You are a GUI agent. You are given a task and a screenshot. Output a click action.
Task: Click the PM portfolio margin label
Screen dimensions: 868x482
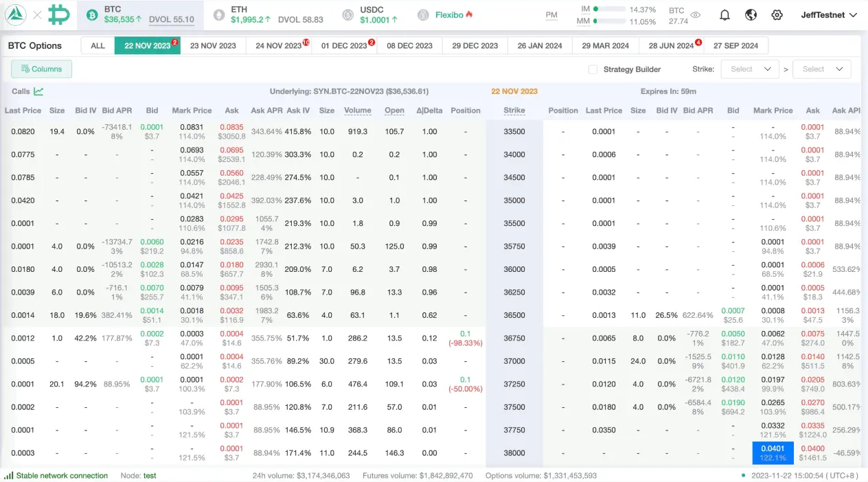pos(551,14)
